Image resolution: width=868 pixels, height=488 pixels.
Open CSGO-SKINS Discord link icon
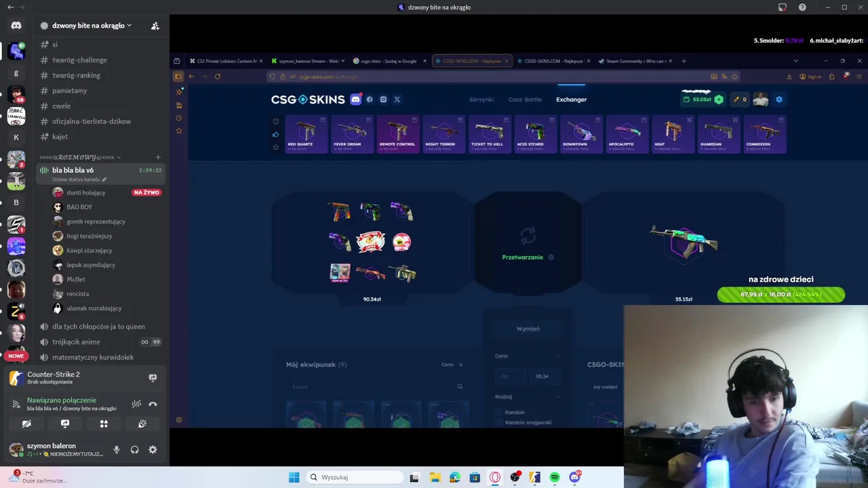pyautogui.click(x=355, y=100)
